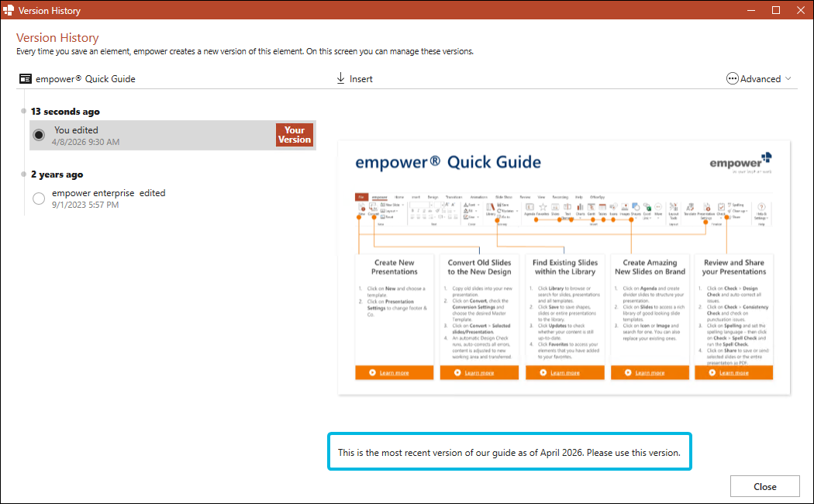Viewport: 814px width, 504px height.
Task: Click the Insert download arrow icon
Action: tap(340, 78)
